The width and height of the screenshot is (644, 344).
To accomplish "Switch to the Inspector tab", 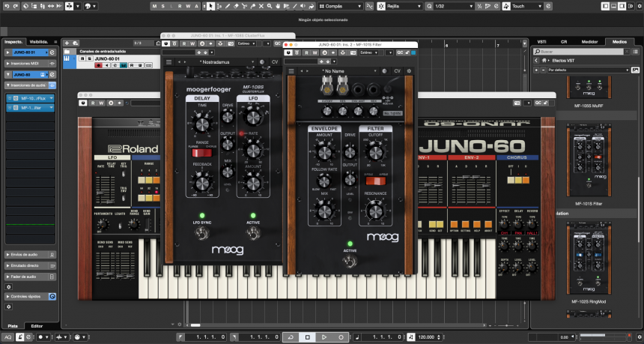I will [14, 41].
